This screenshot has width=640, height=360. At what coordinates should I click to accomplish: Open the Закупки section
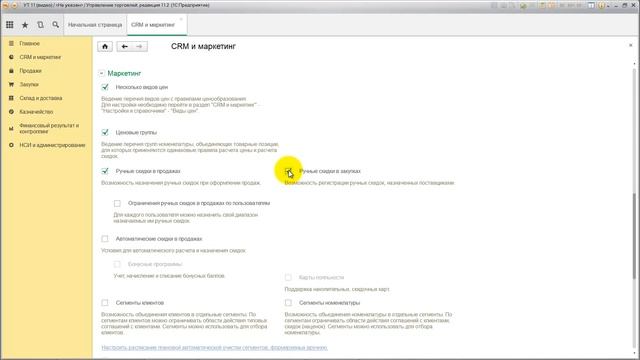click(x=29, y=84)
